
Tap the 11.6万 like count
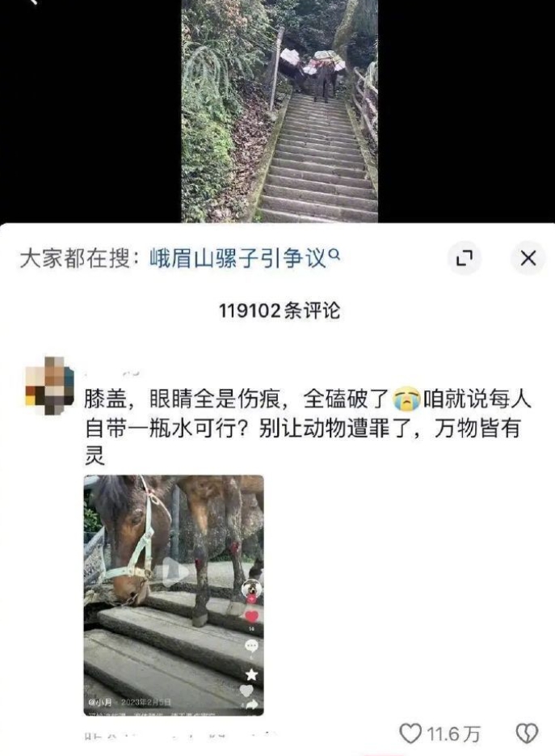(453, 734)
